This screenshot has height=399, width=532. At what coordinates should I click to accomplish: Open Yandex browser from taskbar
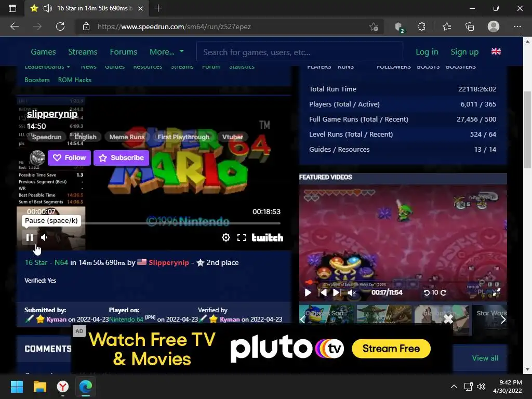click(x=63, y=387)
